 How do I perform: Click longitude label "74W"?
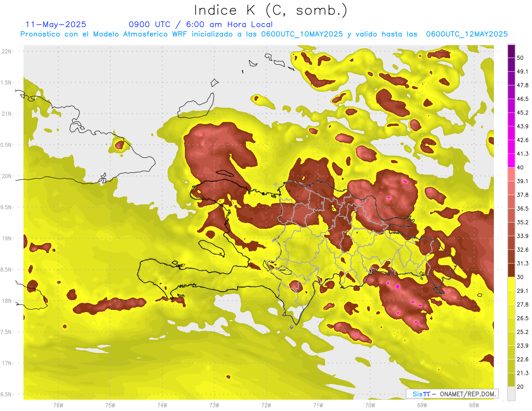click(162, 405)
